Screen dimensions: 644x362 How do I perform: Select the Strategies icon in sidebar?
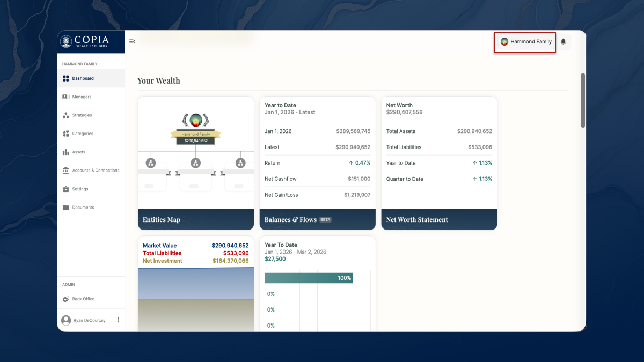(65, 115)
